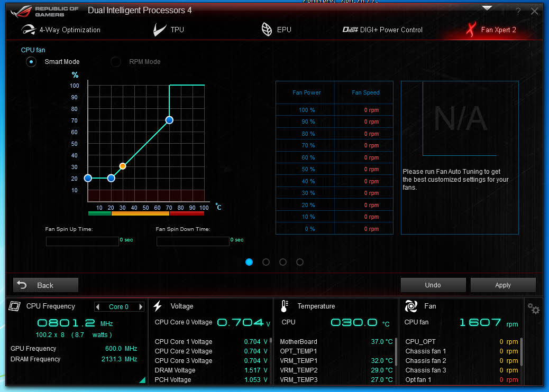Click the orange point on fan curve
This screenshot has height=392, width=549.
click(123, 166)
